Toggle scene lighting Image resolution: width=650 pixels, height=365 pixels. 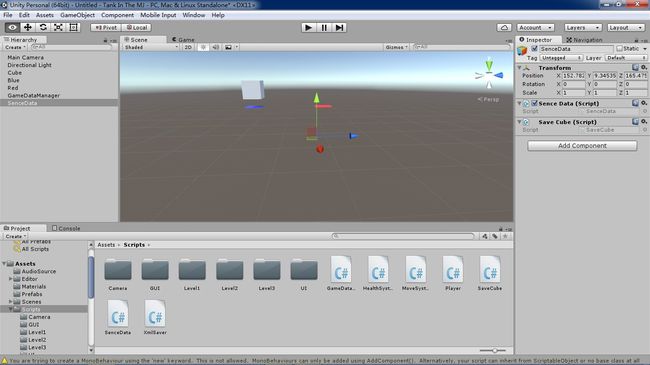[203, 47]
